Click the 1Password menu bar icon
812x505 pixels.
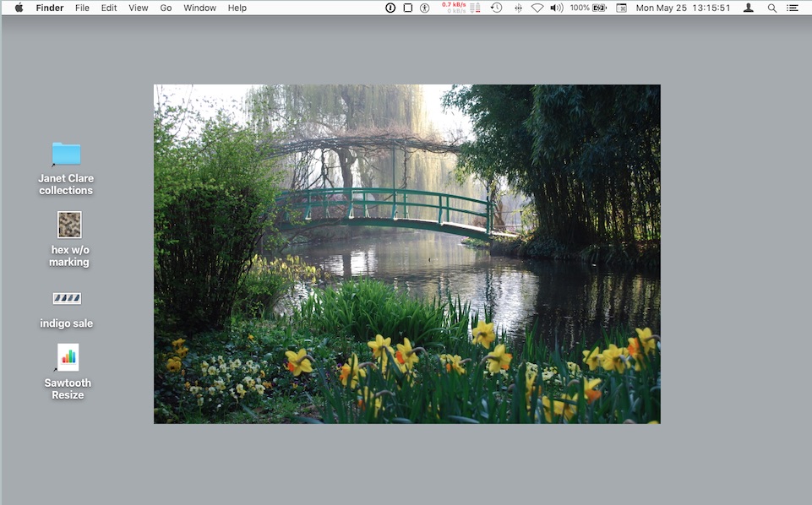(x=390, y=8)
